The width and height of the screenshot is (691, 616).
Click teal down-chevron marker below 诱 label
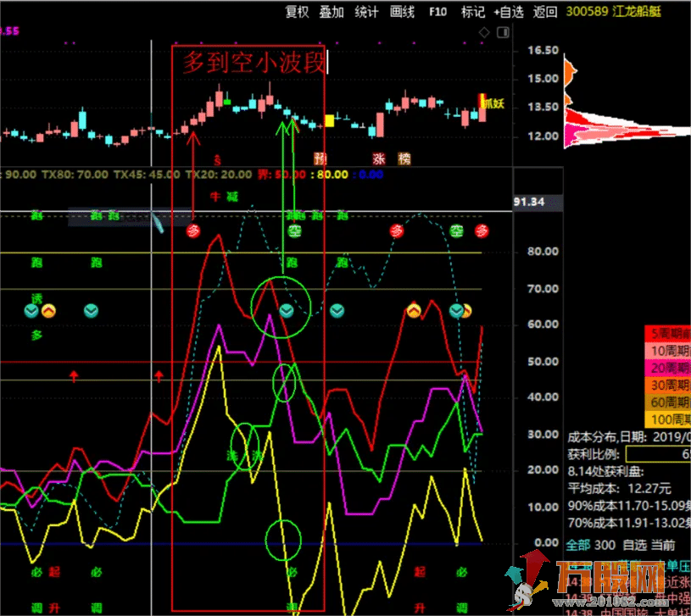click(31, 311)
